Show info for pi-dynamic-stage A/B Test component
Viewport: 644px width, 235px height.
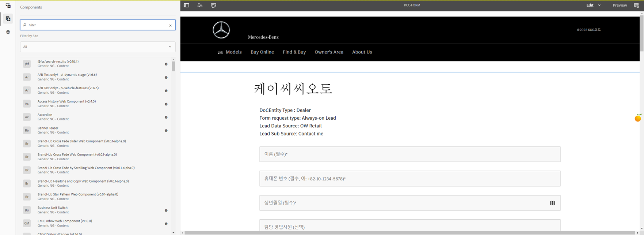tap(166, 77)
